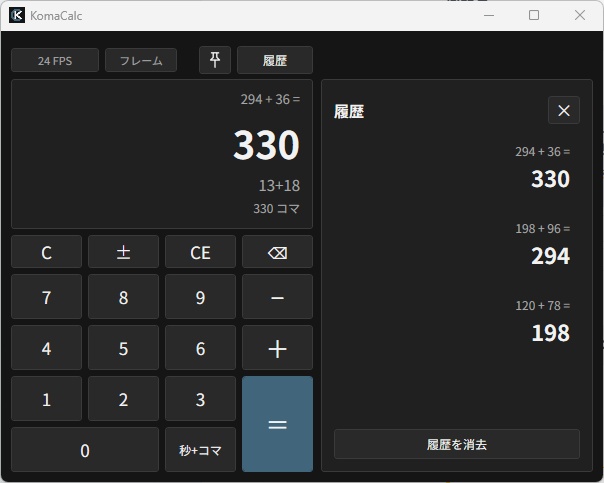Image resolution: width=604 pixels, height=483 pixels.
Task: Click digit 1 key
Action: click(47, 399)
